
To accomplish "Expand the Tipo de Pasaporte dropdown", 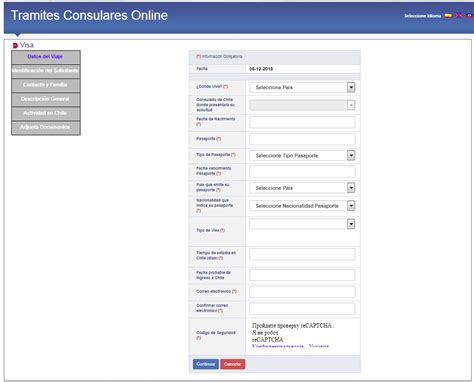I will tap(302, 155).
